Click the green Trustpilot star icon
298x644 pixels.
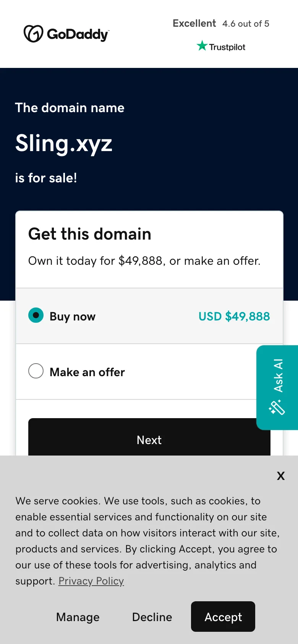(202, 46)
